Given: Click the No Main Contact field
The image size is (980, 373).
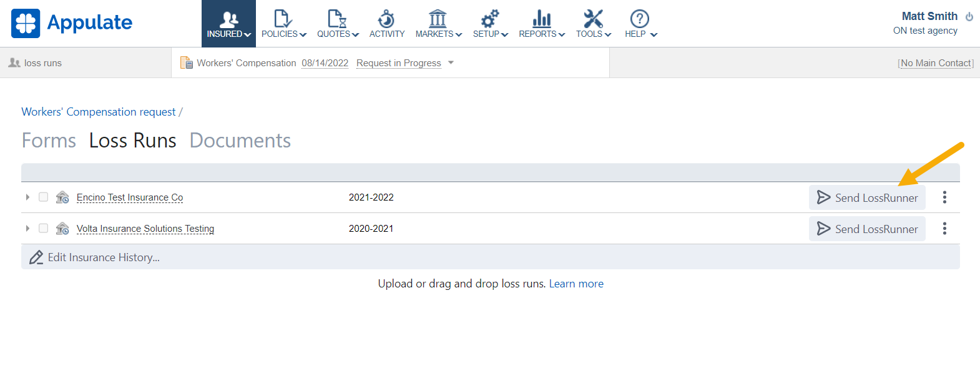Looking at the screenshot, I should pyautogui.click(x=936, y=63).
